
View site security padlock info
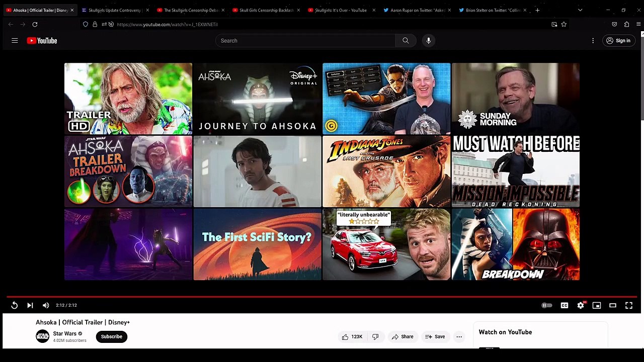click(x=95, y=24)
